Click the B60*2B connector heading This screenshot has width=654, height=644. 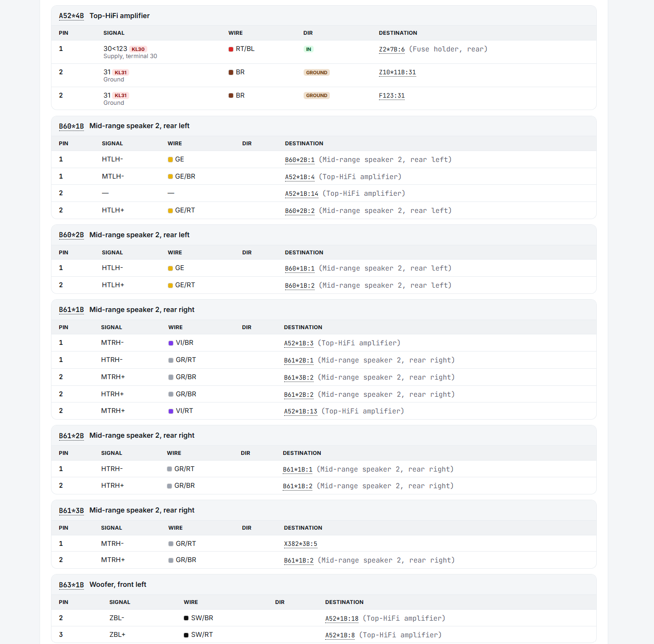71,235
